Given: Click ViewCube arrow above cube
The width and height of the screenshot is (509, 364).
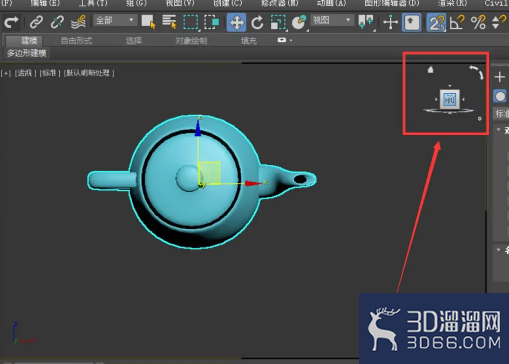Looking at the screenshot, I should pos(450,86).
